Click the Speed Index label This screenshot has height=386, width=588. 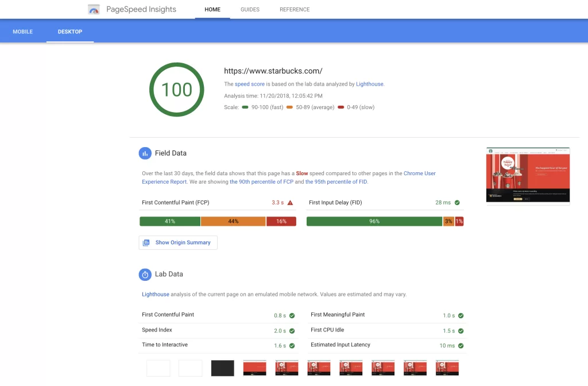pos(157,330)
